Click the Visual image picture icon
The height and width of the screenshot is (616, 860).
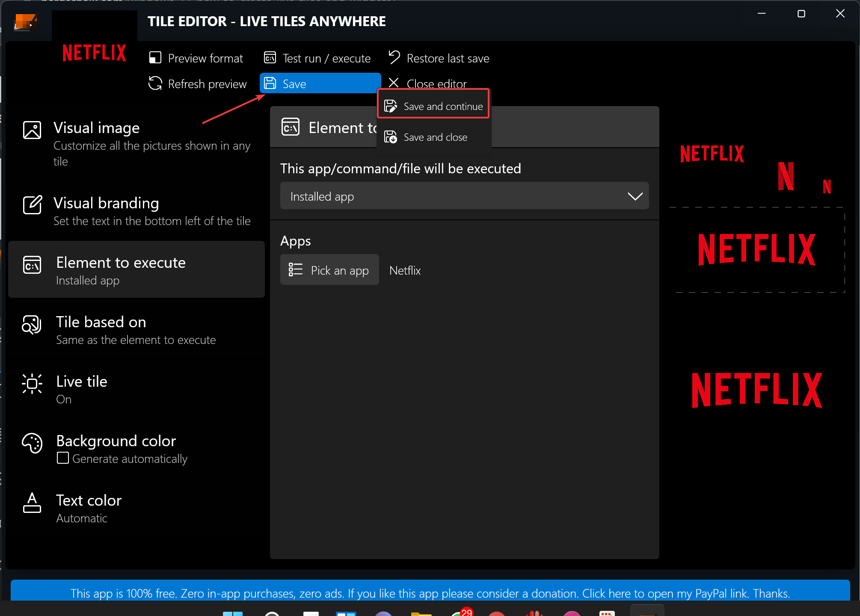click(32, 130)
